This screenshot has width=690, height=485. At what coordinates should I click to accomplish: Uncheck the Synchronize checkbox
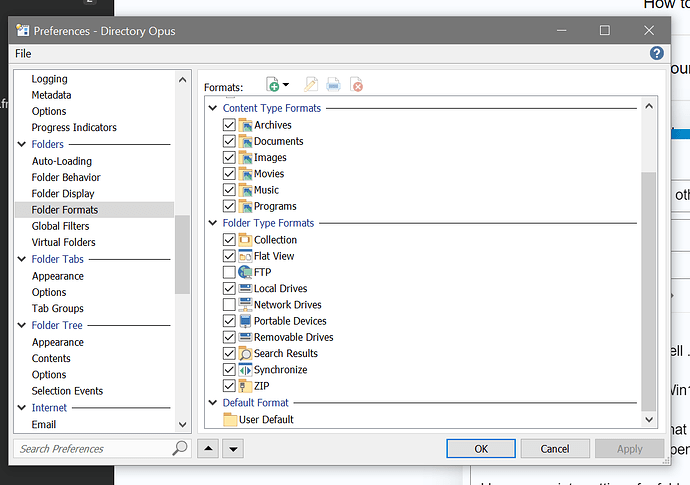pyautogui.click(x=229, y=370)
